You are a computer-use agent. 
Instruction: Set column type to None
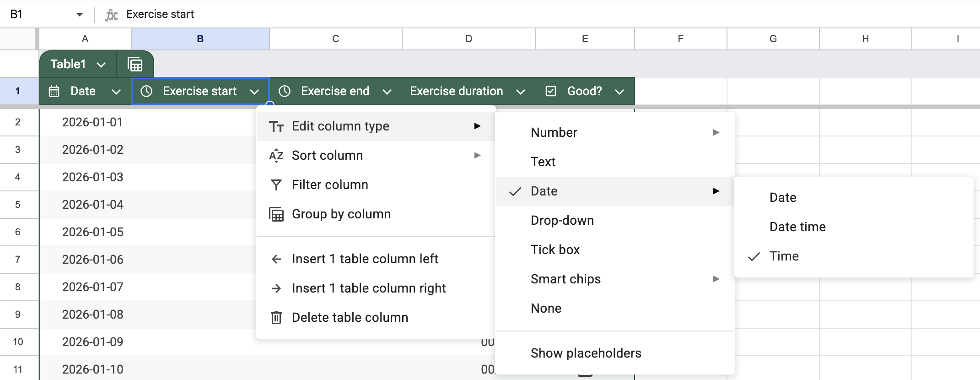pyautogui.click(x=546, y=308)
